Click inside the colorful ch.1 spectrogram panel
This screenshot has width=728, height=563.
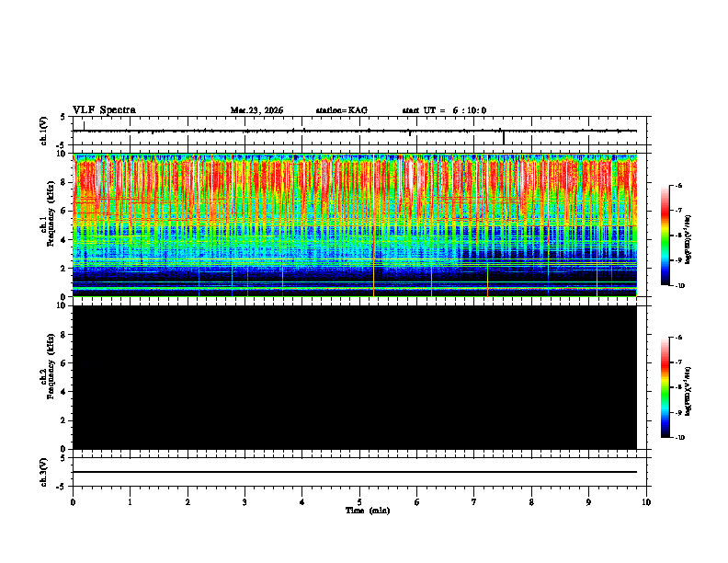coord(355,224)
